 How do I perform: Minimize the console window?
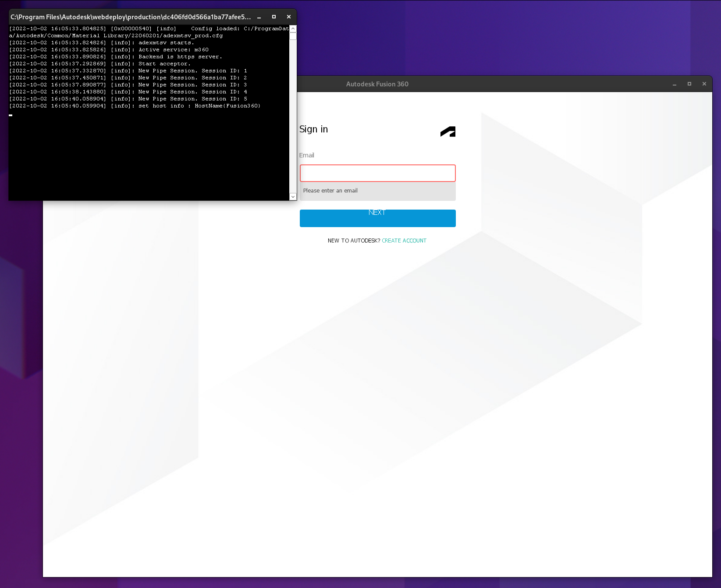pos(258,17)
